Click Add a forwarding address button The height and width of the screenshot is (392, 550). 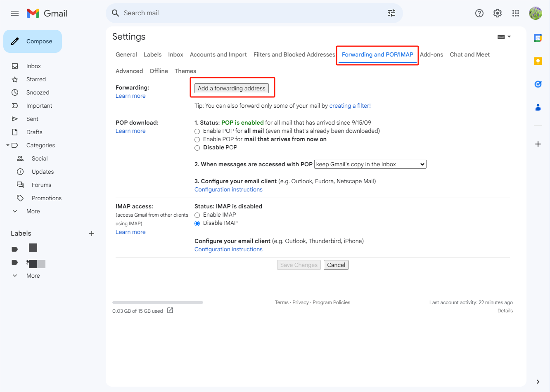[231, 88]
